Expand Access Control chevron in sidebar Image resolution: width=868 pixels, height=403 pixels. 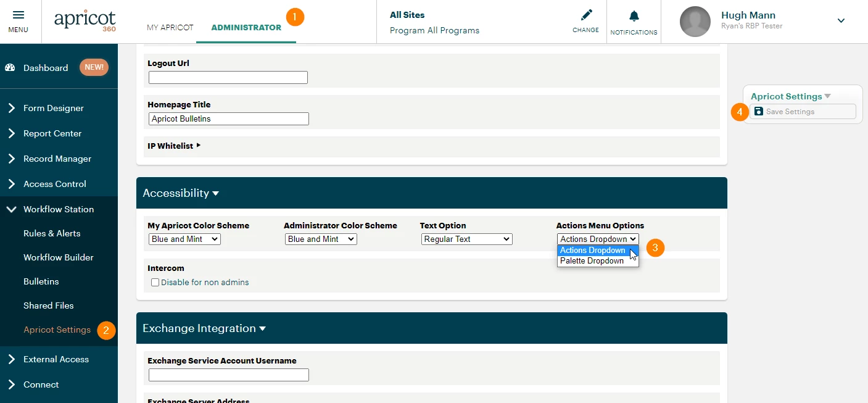click(x=11, y=184)
